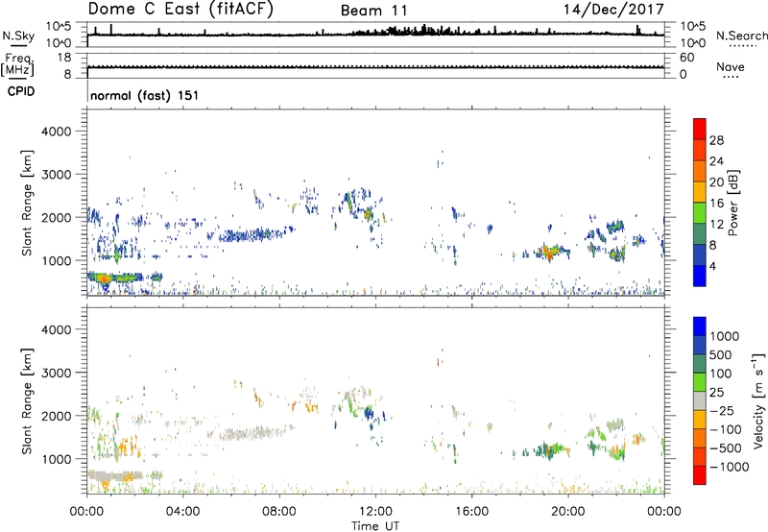Viewport: 768px width, 532px height.
Task: Click the 'Time UT' axis title
Action: [x=375, y=526]
